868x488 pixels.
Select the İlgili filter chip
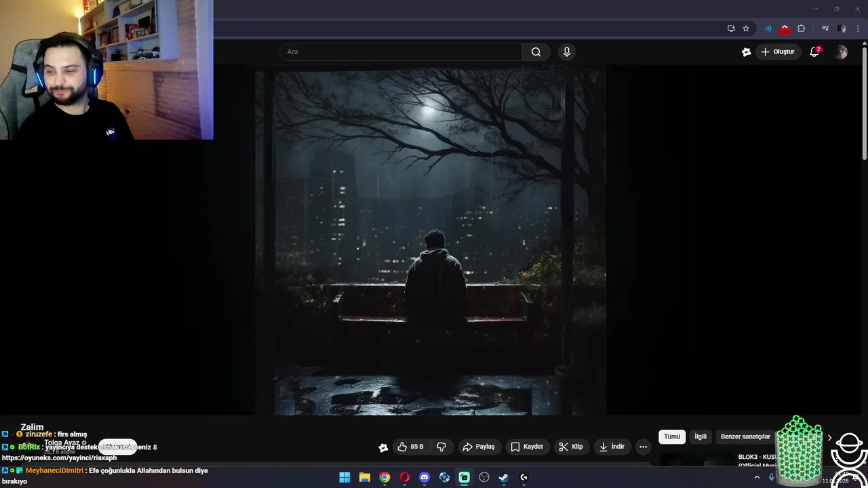(701, 437)
